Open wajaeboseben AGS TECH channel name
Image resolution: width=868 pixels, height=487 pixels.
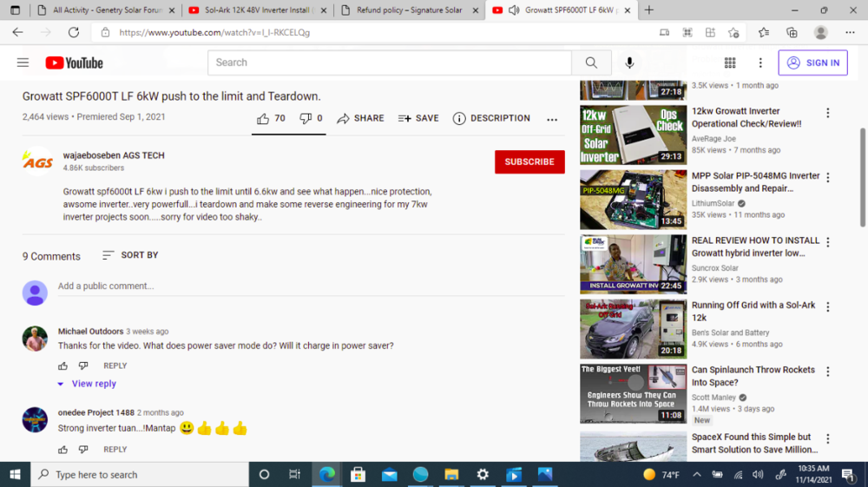click(114, 155)
